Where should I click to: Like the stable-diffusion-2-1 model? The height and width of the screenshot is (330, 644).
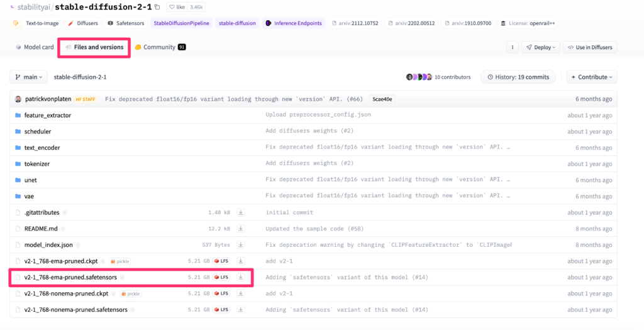coord(177,8)
